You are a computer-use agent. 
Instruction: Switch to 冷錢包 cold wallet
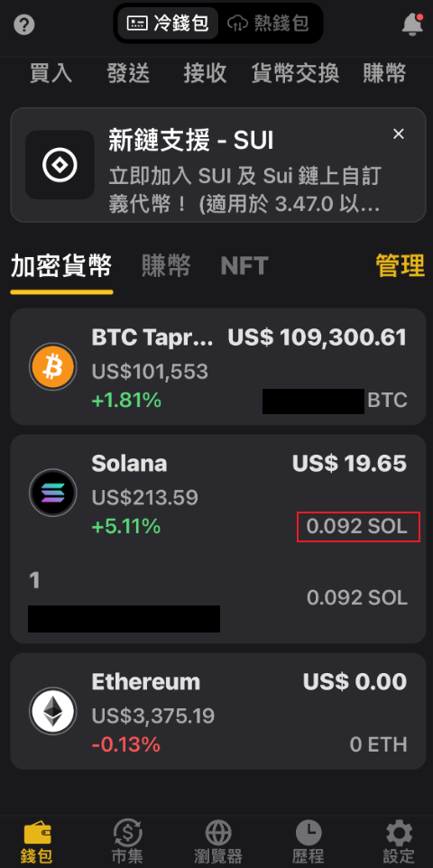coord(168,23)
